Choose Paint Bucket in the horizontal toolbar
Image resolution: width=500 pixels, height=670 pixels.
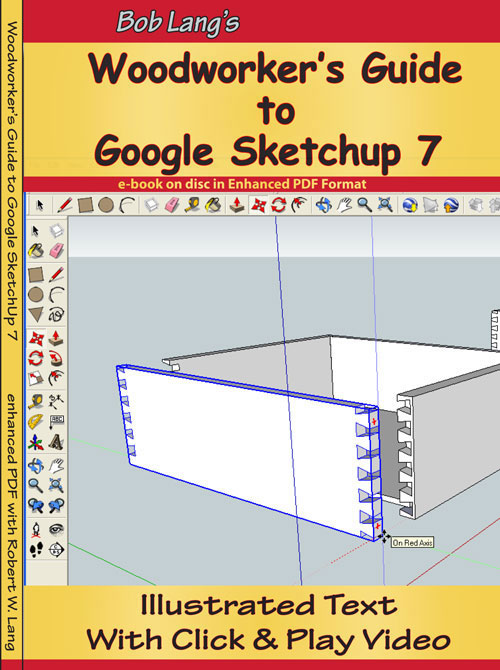(x=213, y=205)
